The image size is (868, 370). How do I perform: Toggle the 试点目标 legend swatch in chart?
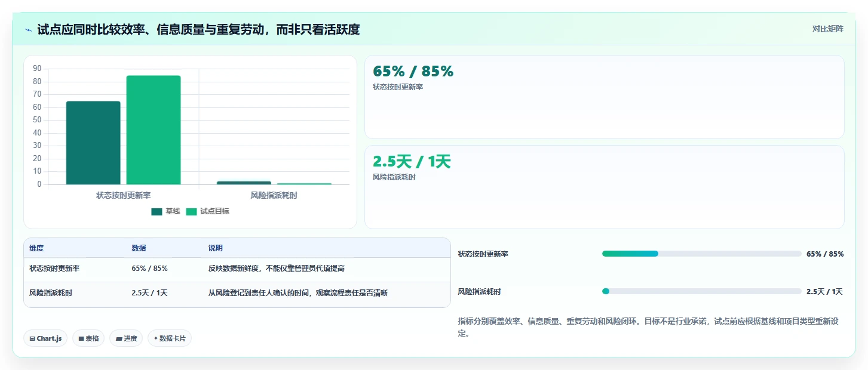point(192,211)
